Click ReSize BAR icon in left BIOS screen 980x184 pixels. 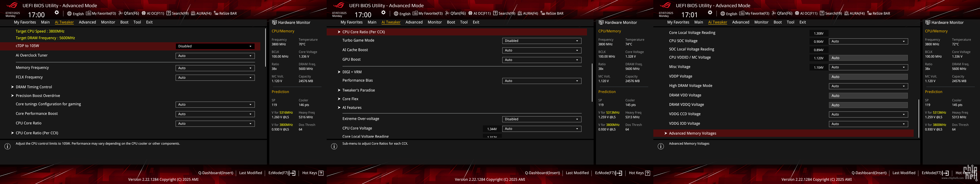point(216,13)
